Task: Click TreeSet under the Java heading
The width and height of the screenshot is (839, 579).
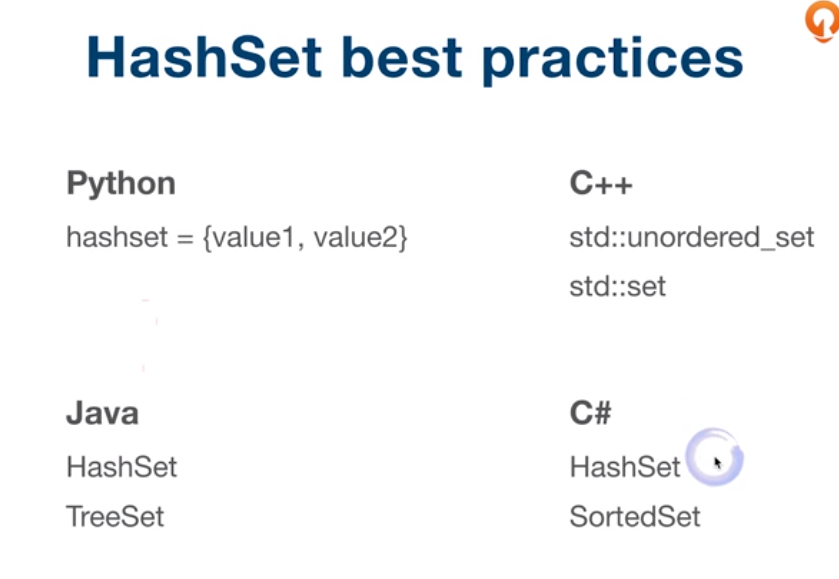Action: pos(115,516)
